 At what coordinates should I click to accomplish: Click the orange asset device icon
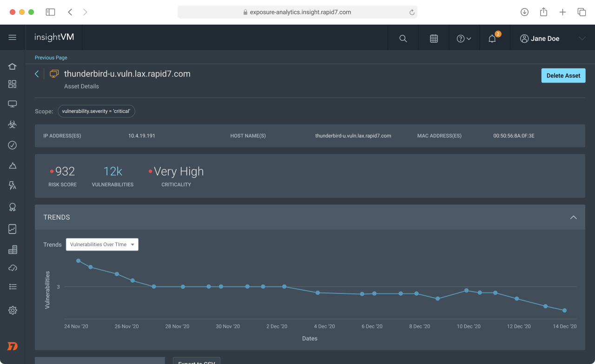click(x=54, y=74)
